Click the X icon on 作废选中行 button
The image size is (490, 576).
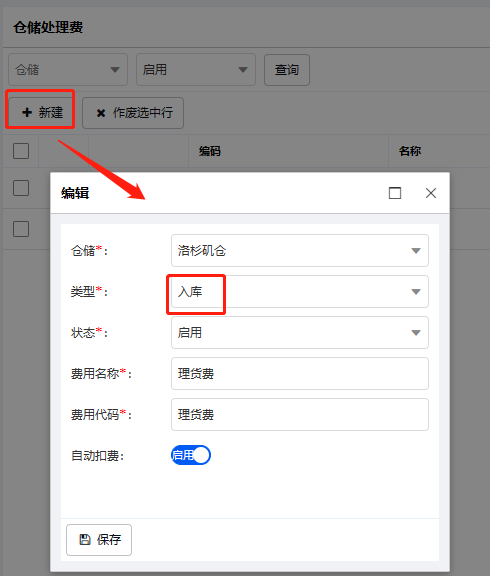[x=101, y=113]
